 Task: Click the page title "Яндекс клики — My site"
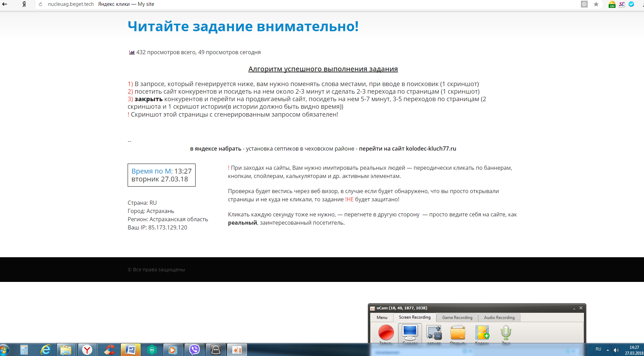coord(126,4)
